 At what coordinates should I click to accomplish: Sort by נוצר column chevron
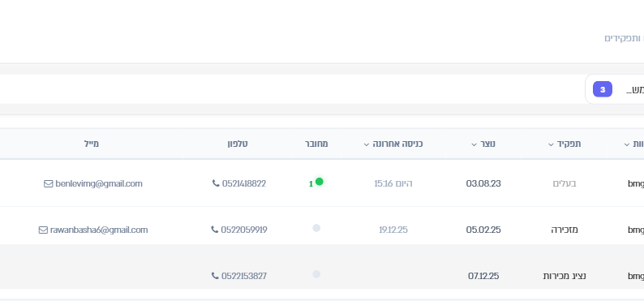(x=474, y=144)
